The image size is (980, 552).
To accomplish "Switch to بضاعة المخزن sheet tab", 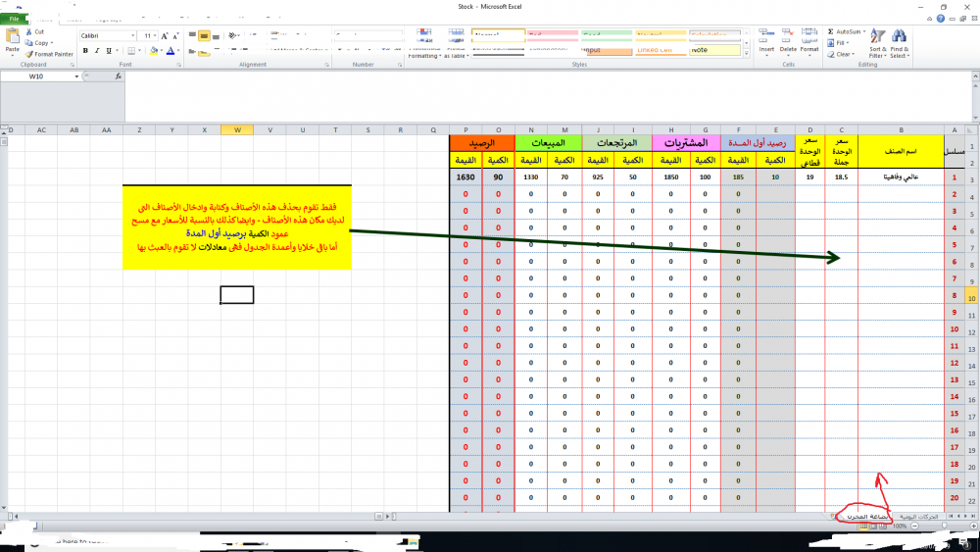I will click(867, 517).
